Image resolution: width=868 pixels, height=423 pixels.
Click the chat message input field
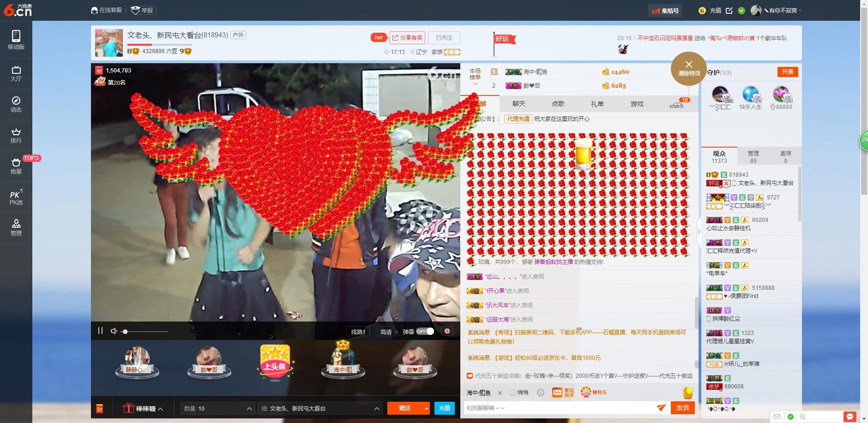click(x=560, y=408)
